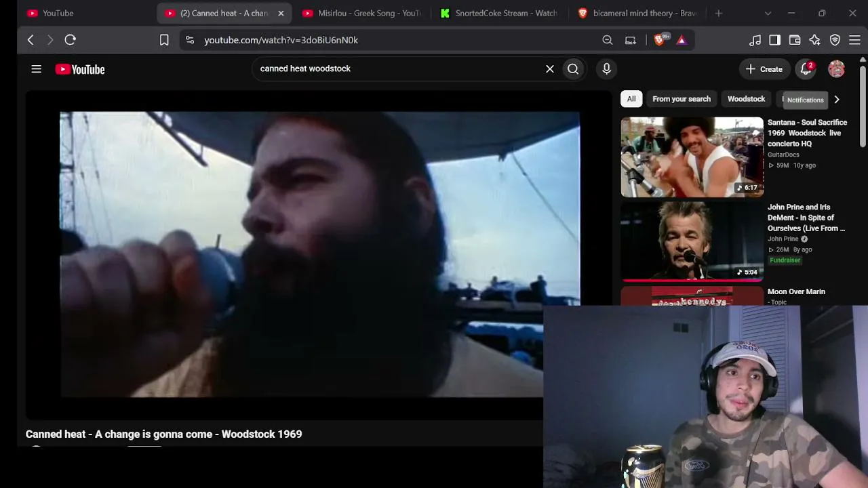Open the Moon Over Marin video title

[796, 291]
